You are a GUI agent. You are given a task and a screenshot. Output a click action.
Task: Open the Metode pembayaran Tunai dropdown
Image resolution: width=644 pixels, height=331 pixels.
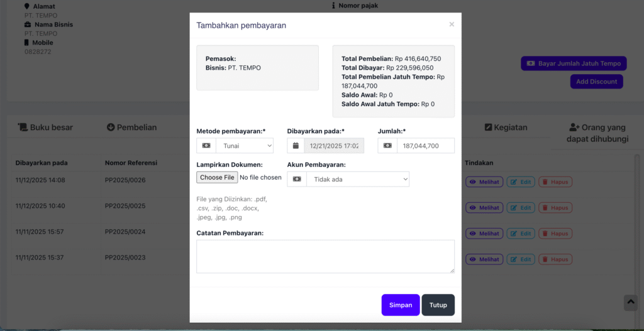[x=244, y=146]
